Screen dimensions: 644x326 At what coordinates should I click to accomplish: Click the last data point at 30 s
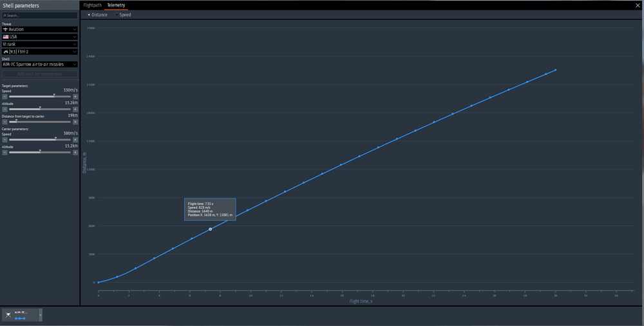tap(556, 70)
